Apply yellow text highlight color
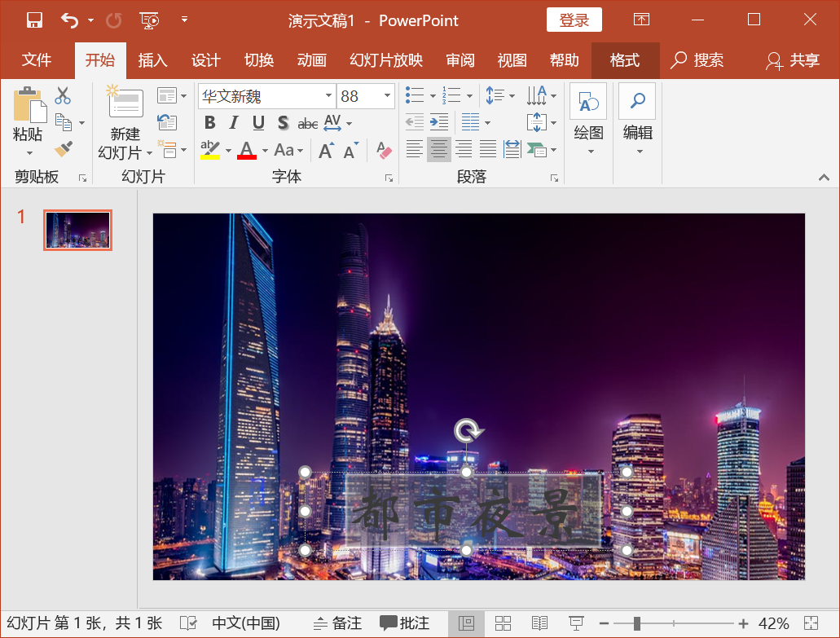This screenshot has width=840, height=638. [209, 151]
